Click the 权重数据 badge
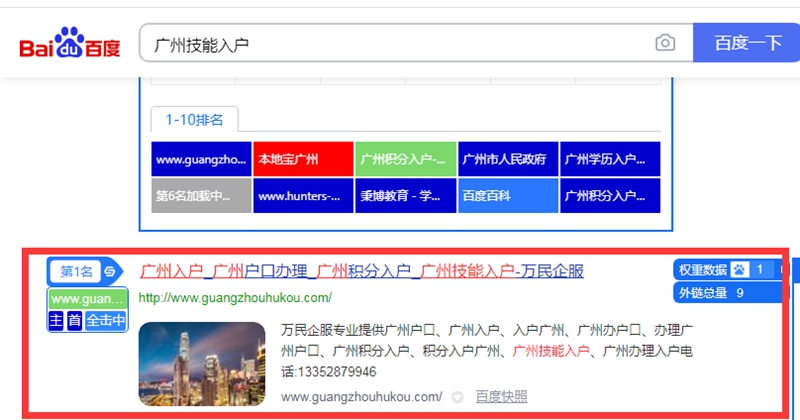This screenshot has width=800, height=420. 730,269
